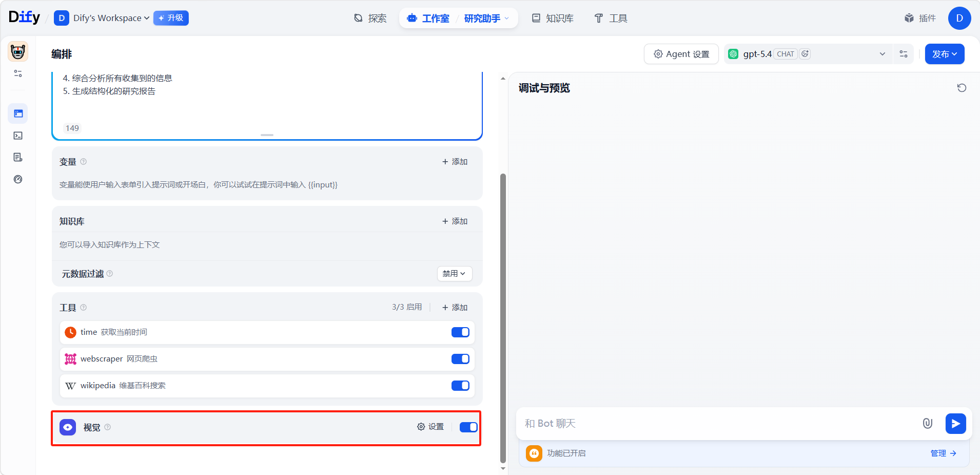Image resolution: width=980 pixels, height=475 pixels.
Task: Disable the time tool toggle
Action: 460,332
